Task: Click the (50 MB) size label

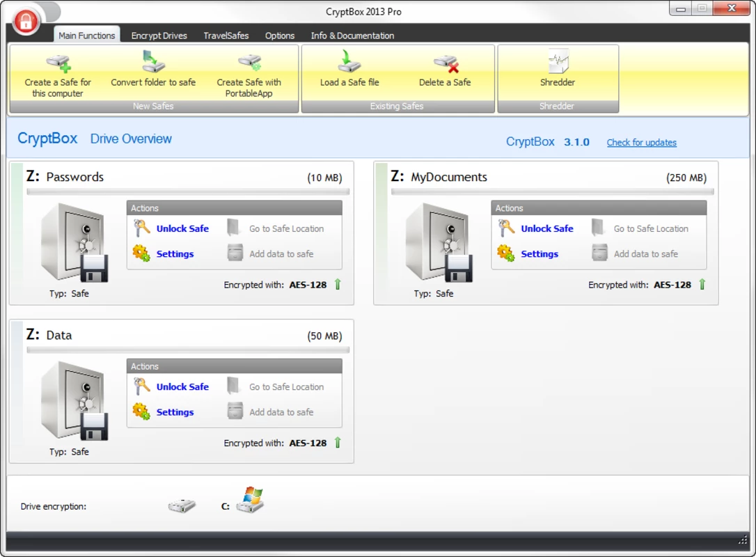Action: [324, 336]
